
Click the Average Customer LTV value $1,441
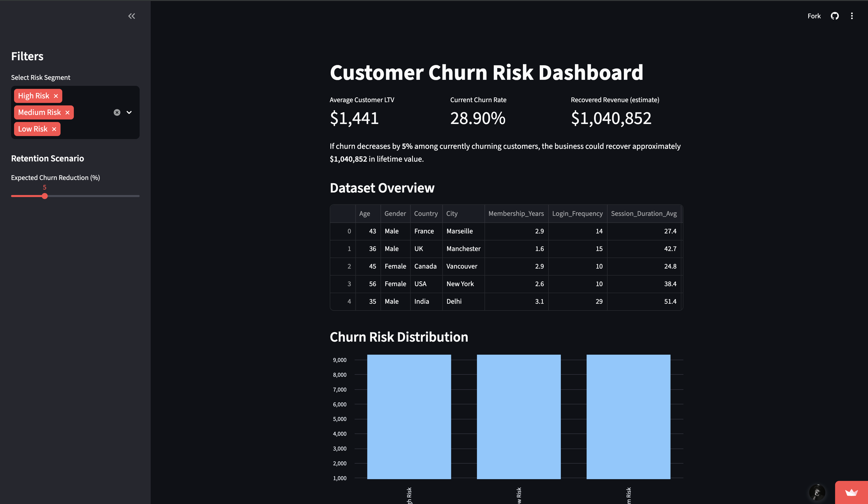[354, 118]
